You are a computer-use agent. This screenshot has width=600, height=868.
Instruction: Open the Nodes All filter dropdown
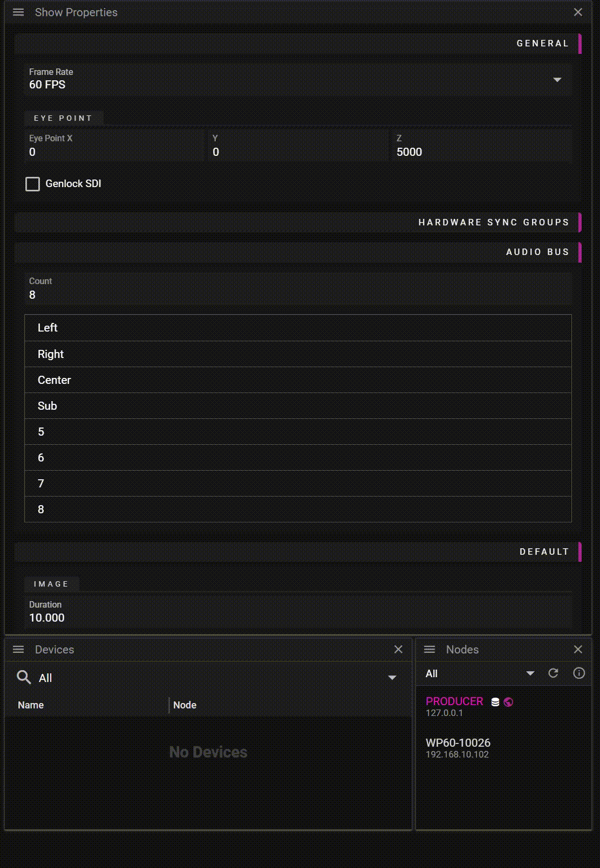pyautogui.click(x=530, y=673)
